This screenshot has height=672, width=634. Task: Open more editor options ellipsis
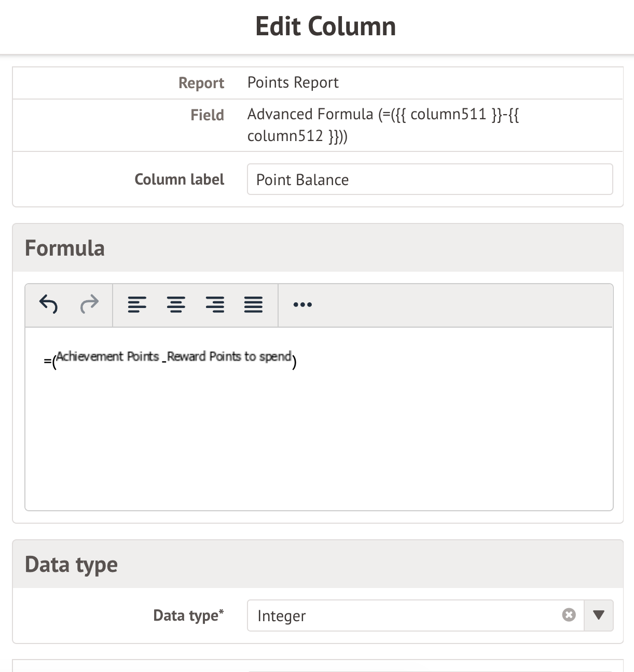(x=302, y=304)
